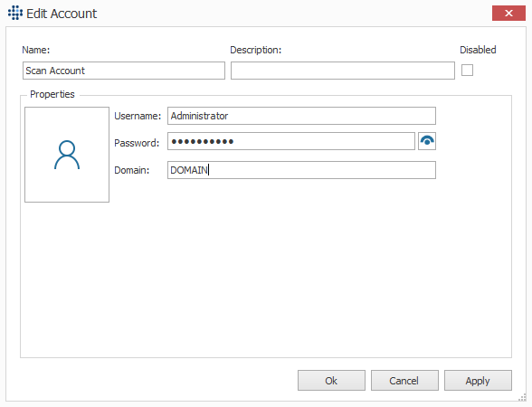Click into the empty Description field
The width and height of the screenshot is (532, 407).
click(x=343, y=71)
